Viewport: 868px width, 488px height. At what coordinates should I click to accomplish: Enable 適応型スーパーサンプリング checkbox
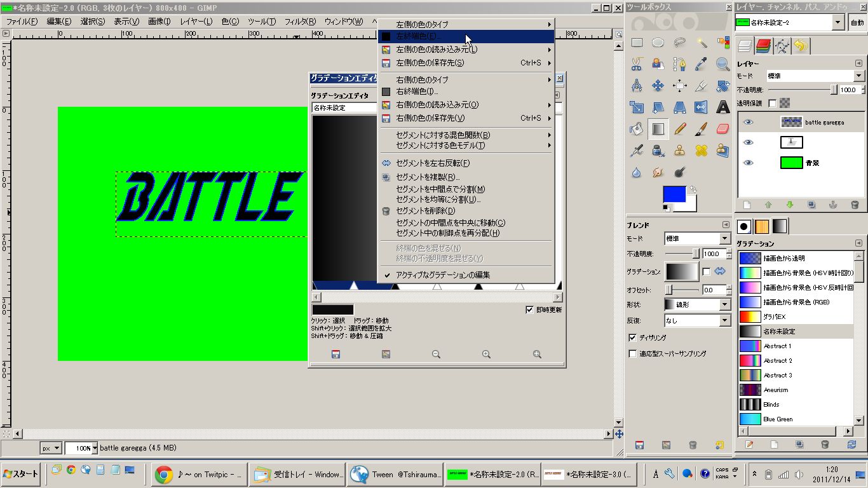tap(632, 353)
